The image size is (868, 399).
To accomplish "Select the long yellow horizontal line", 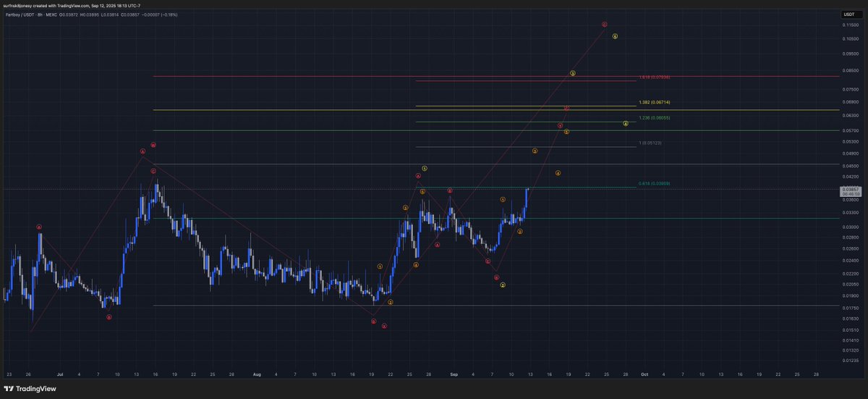I will 495,110.
